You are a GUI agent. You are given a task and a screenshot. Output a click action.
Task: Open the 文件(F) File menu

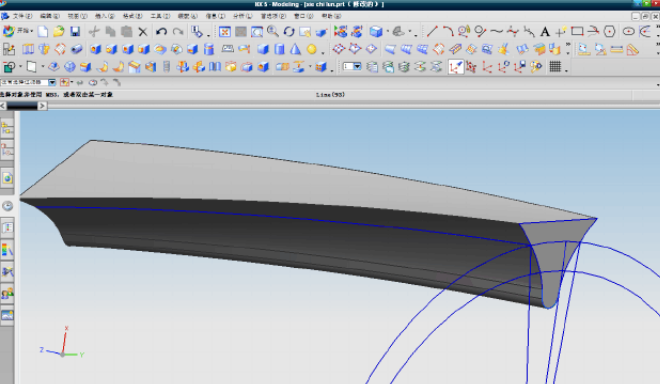(22, 16)
